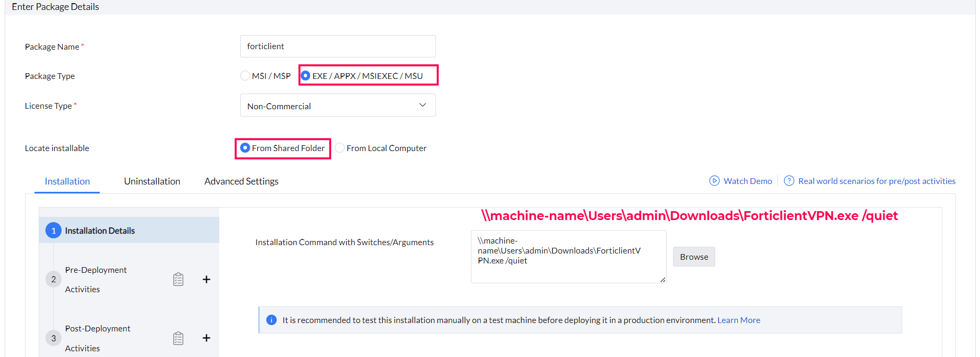Select EXE / APPX / MSIEXEC / MSU option
The height and width of the screenshot is (357, 980).
[306, 76]
